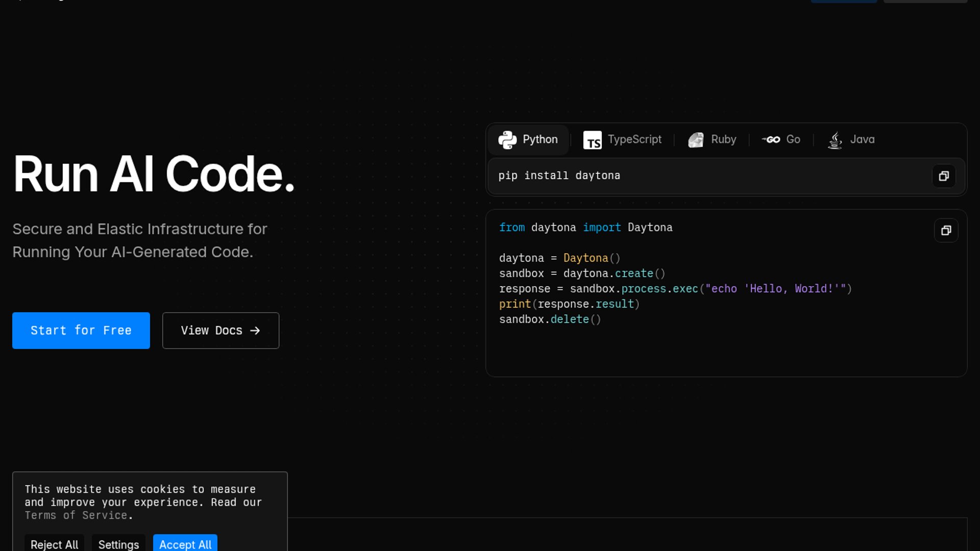Click the "sandbox.delete()" code line

click(550, 319)
